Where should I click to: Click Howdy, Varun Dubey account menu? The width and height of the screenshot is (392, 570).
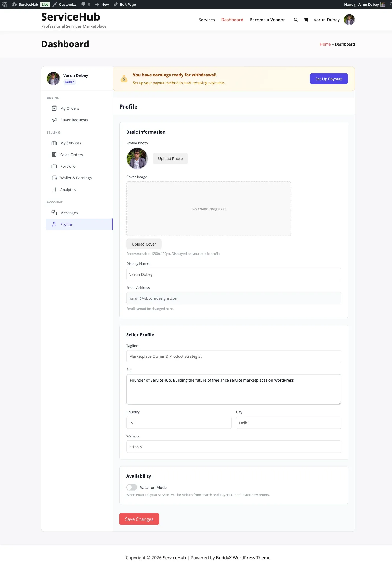(x=365, y=4)
